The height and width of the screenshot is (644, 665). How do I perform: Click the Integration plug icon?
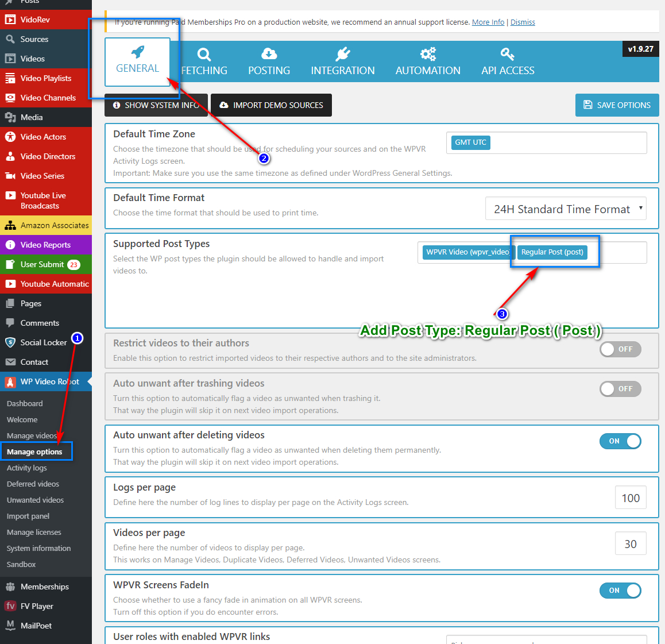click(343, 54)
